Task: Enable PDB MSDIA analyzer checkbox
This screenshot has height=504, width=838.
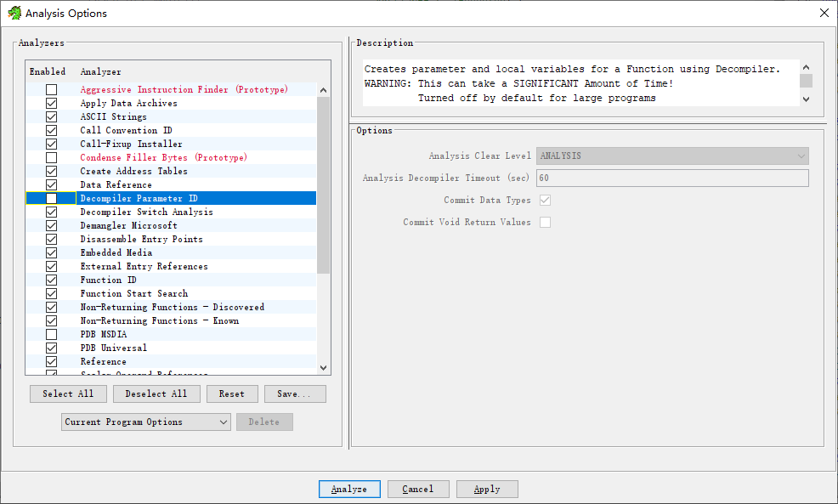Action: [x=51, y=335]
